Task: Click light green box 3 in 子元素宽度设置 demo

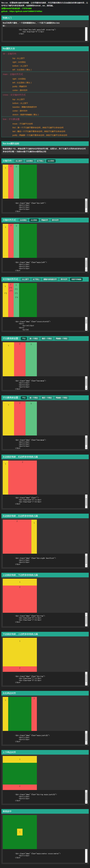Action: [31, 359]
